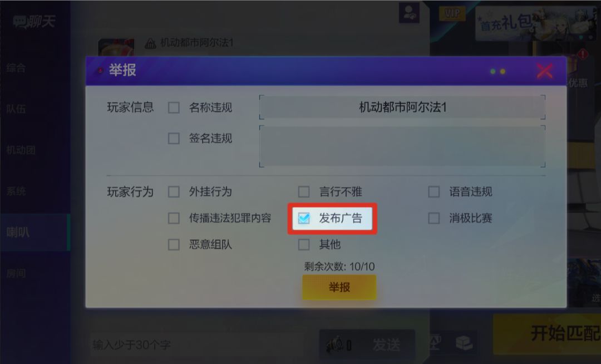Check the 签名违规 checkbox
This screenshot has width=601, height=364.
pyautogui.click(x=174, y=139)
